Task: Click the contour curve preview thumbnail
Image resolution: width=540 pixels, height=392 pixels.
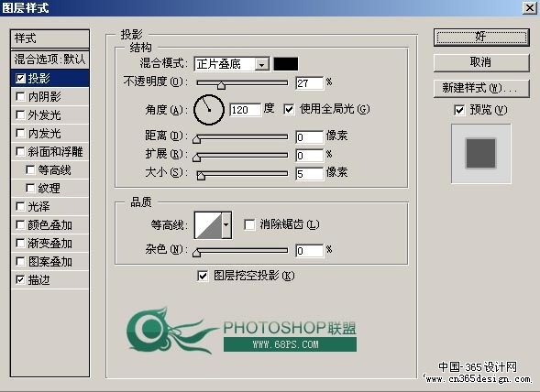Action: 208,225
